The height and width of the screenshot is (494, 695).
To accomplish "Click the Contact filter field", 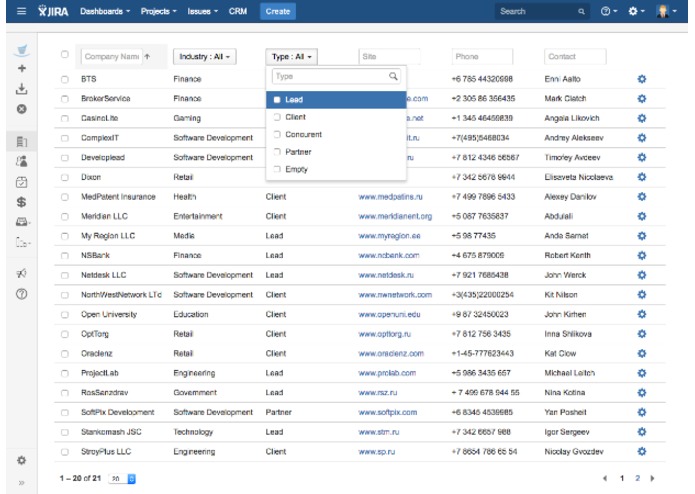I will point(575,57).
